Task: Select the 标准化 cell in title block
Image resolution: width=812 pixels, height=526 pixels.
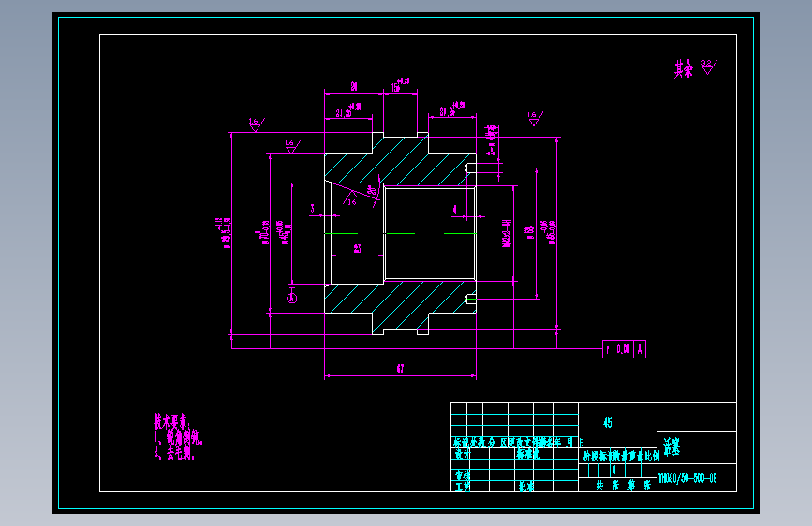Action: coord(527,454)
